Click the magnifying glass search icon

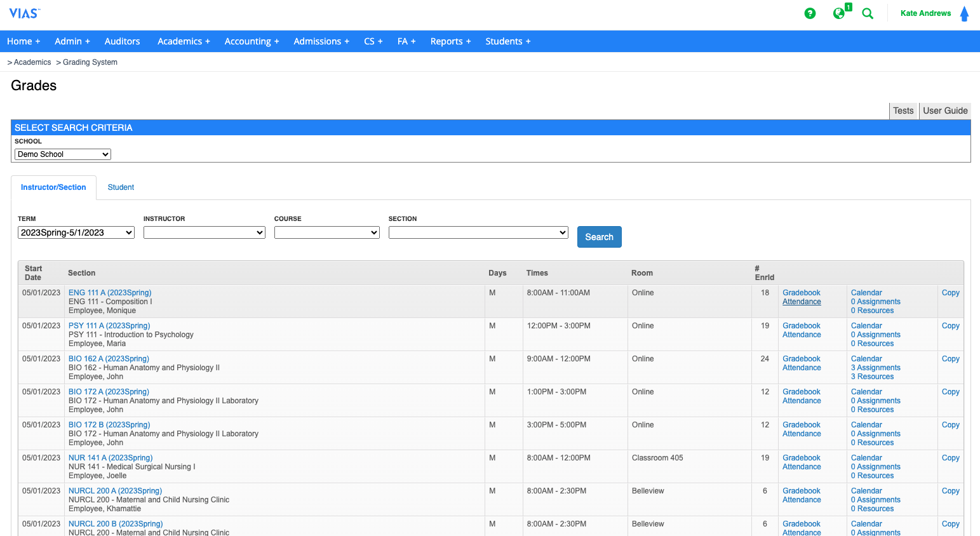click(868, 13)
